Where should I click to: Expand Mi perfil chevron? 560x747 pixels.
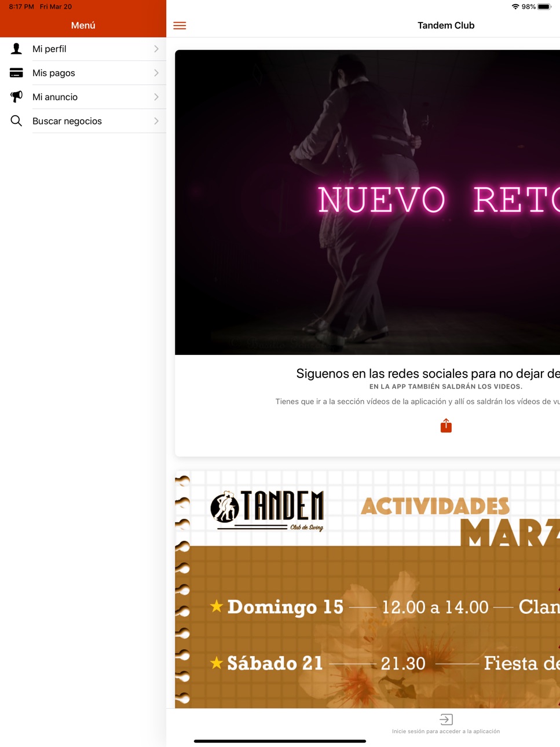[156, 49]
